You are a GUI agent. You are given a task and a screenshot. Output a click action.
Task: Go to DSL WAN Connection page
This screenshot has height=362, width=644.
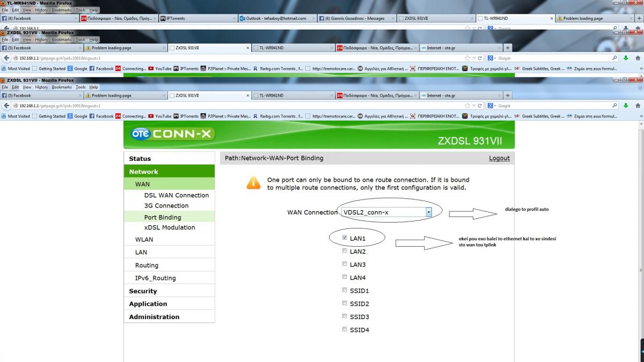pyautogui.click(x=177, y=195)
